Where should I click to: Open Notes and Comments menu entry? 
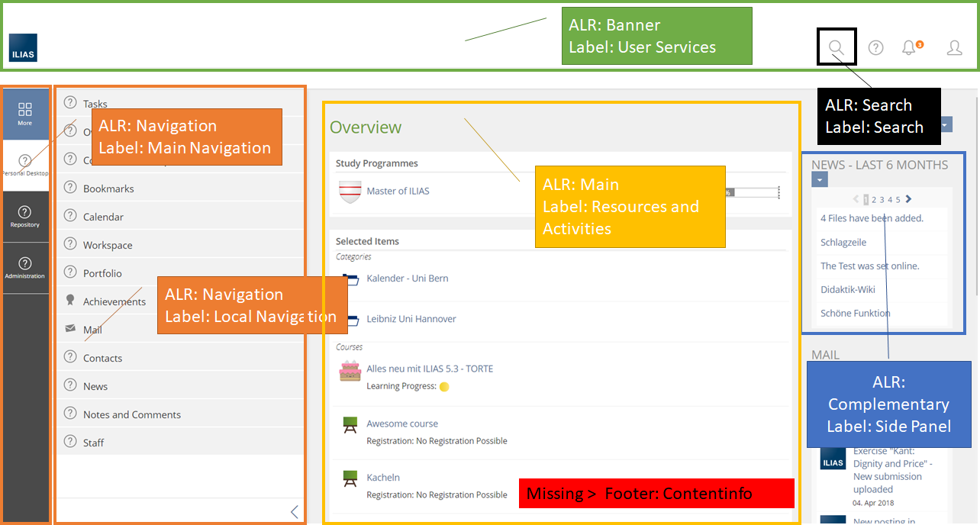pos(131,414)
